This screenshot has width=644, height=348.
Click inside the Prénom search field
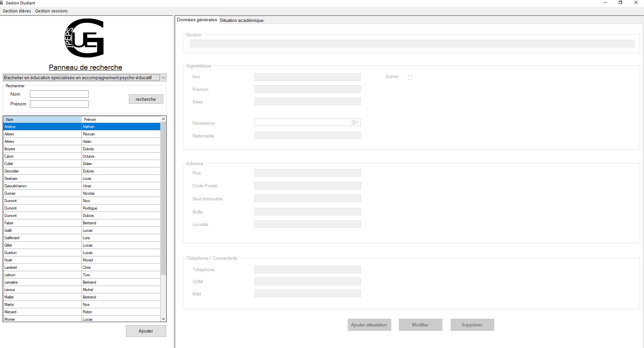[59, 104]
